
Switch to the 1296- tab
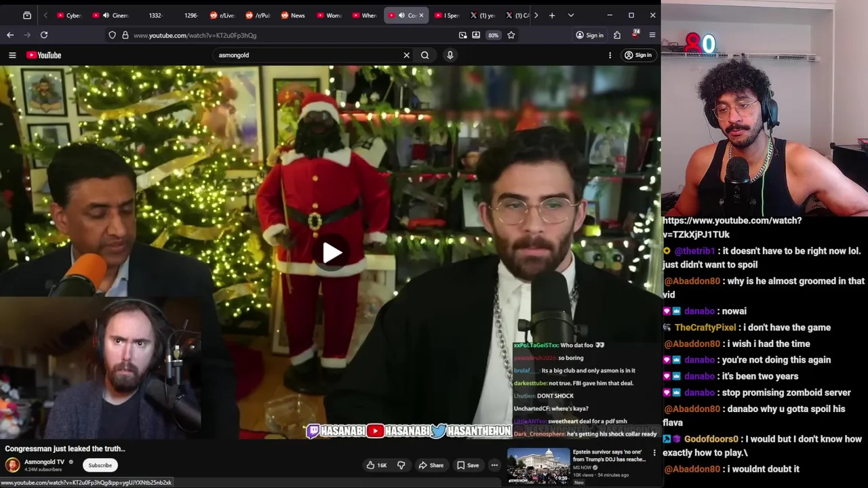click(x=191, y=15)
